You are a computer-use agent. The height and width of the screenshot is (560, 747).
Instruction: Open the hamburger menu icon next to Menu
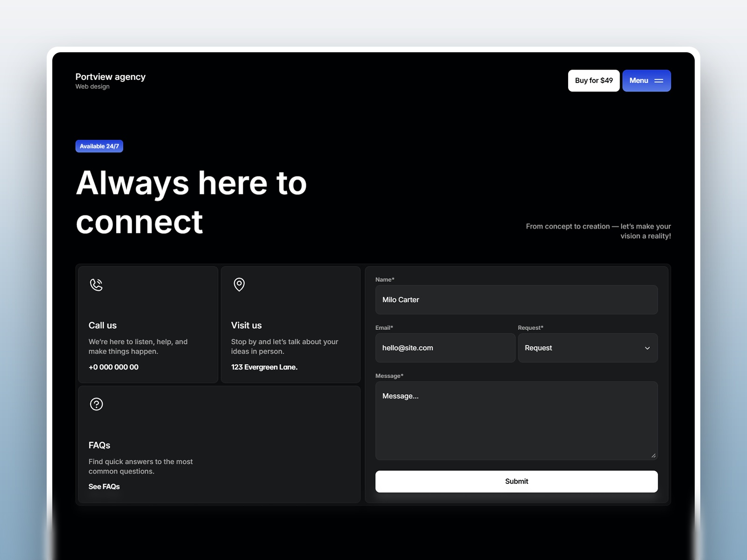659,80
